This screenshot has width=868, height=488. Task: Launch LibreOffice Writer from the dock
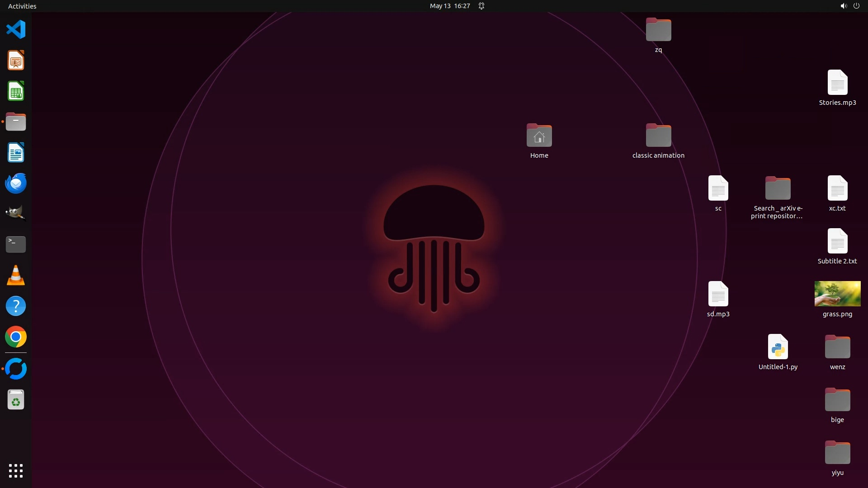pyautogui.click(x=16, y=153)
